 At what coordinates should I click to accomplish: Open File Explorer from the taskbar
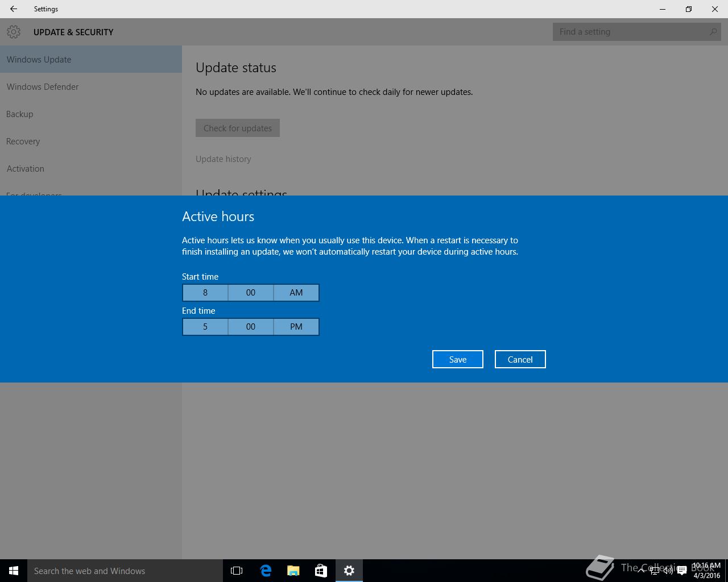(x=293, y=571)
